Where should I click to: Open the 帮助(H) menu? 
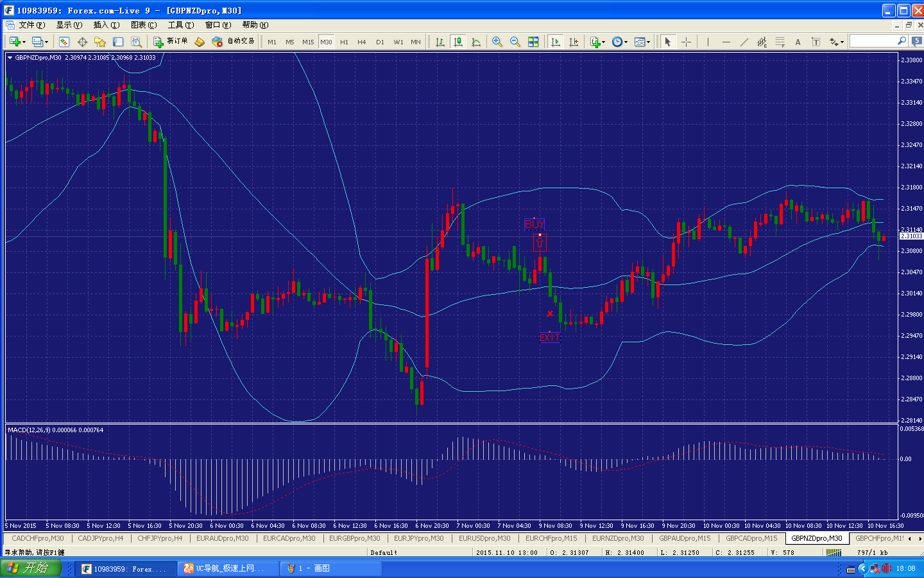(255, 25)
